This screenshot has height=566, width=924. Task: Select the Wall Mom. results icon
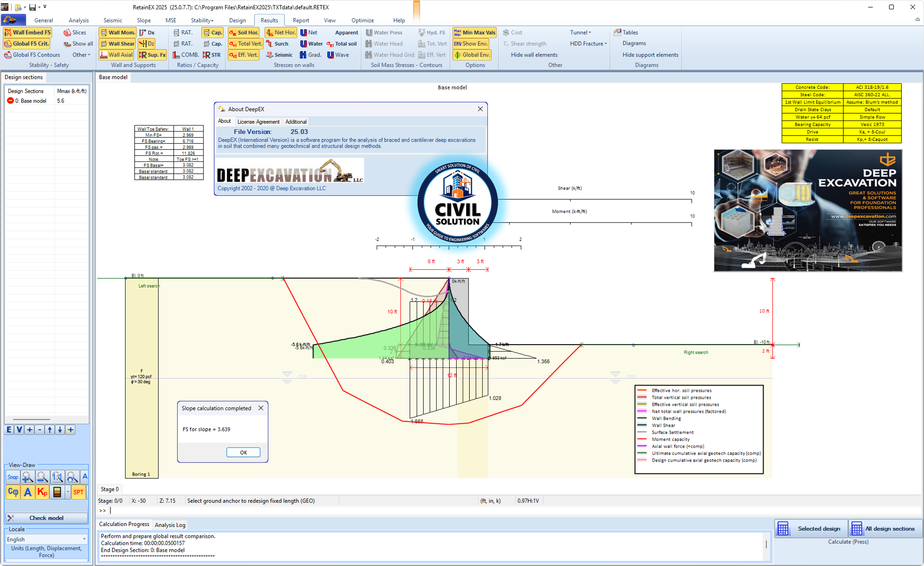pos(117,32)
